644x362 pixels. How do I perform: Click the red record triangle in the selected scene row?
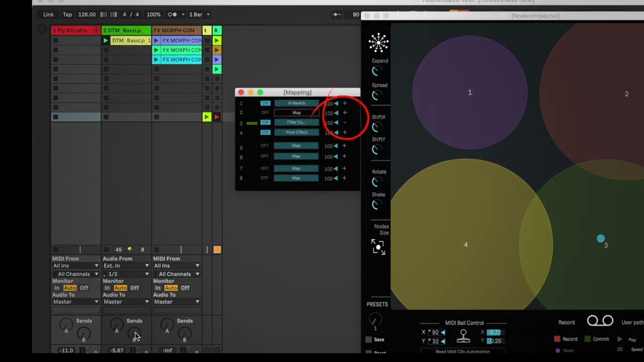coord(217,117)
